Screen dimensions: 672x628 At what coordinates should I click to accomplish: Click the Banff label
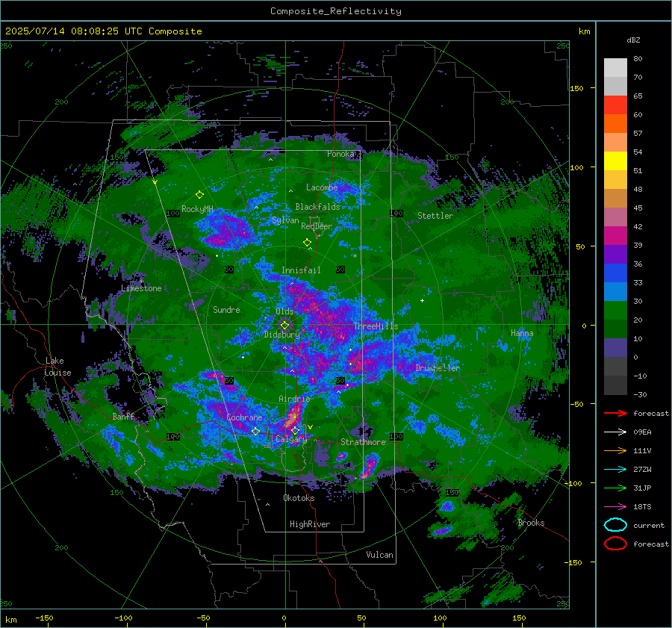point(123,417)
